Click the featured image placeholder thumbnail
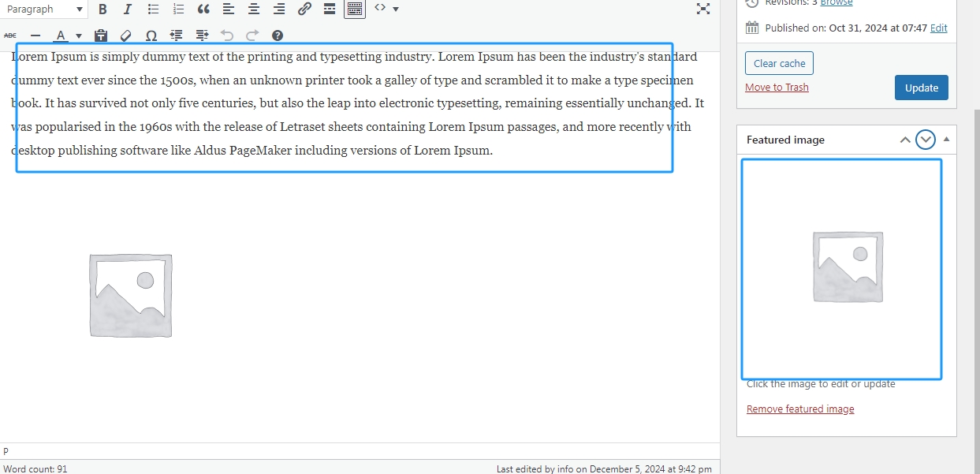Image resolution: width=980 pixels, height=474 pixels. tap(848, 267)
